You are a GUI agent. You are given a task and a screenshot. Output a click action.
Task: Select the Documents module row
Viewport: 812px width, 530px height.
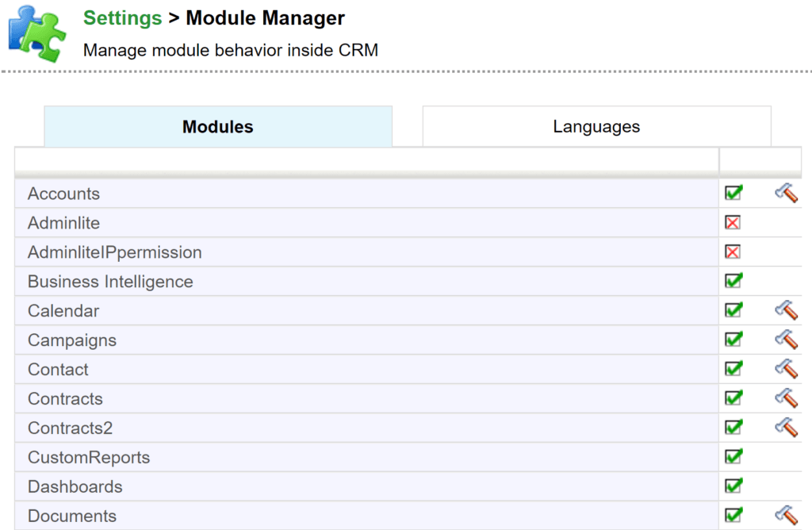71,515
